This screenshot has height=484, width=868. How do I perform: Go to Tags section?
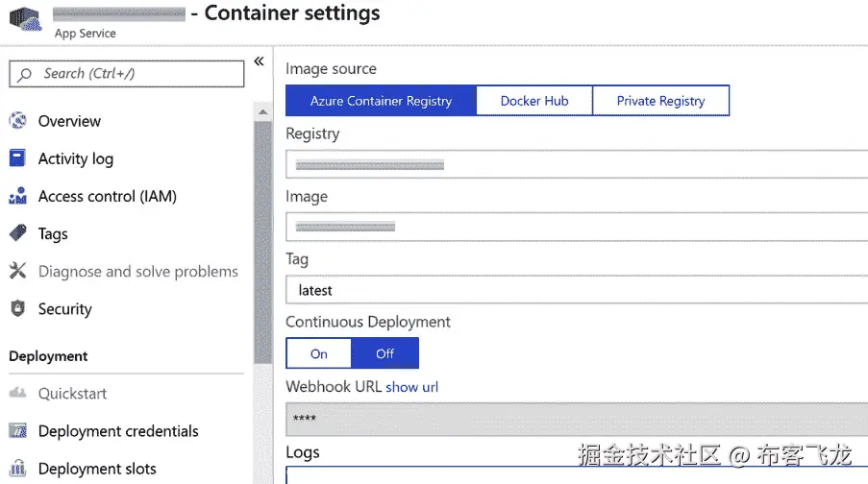click(x=53, y=234)
